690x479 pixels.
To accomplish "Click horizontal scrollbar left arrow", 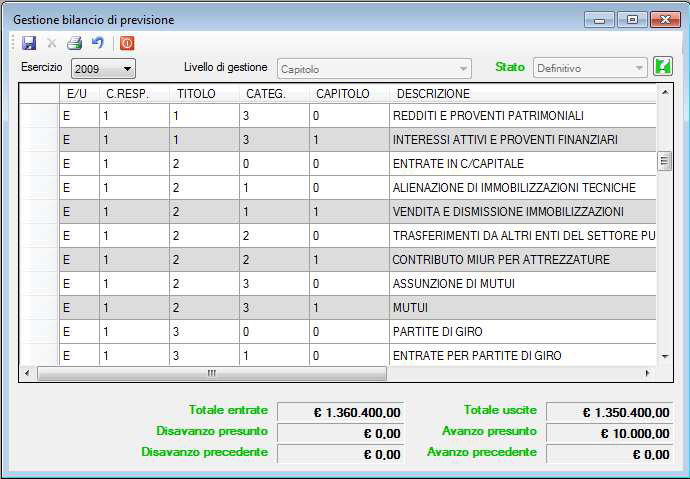I will [27, 373].
